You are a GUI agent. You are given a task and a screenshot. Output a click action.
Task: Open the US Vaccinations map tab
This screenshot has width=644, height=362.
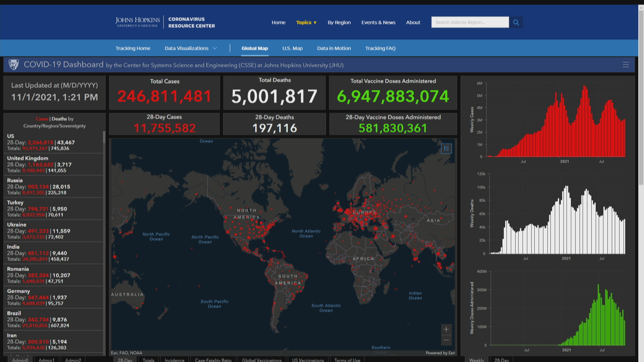pyautogui.click(x=308, y=360)
